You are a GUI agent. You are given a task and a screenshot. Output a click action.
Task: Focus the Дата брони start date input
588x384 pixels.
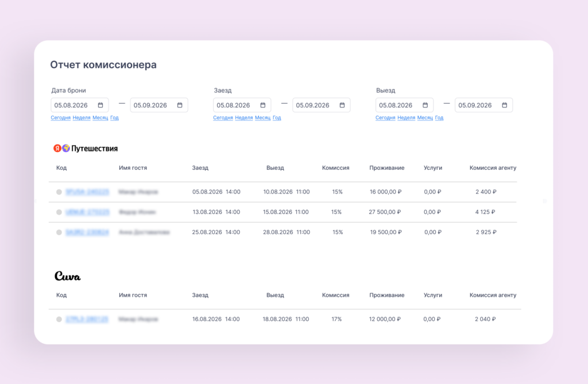pos(80,106)
